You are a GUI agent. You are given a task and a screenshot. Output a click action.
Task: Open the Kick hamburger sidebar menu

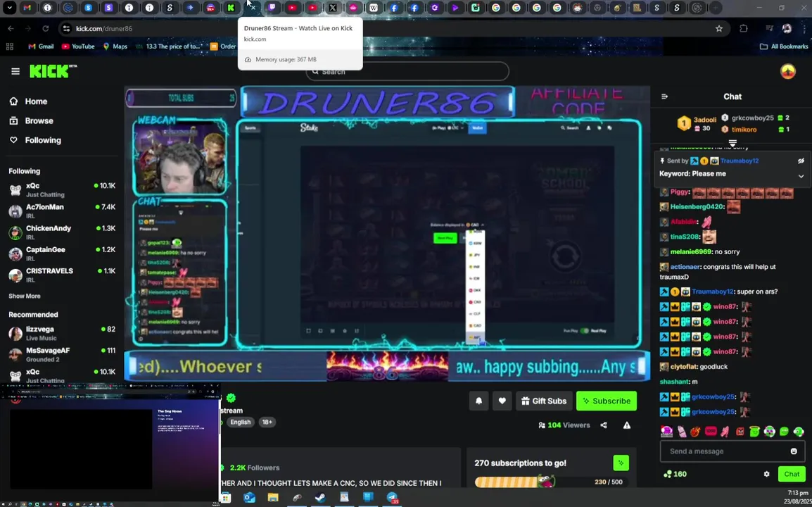tap(15, 72)
